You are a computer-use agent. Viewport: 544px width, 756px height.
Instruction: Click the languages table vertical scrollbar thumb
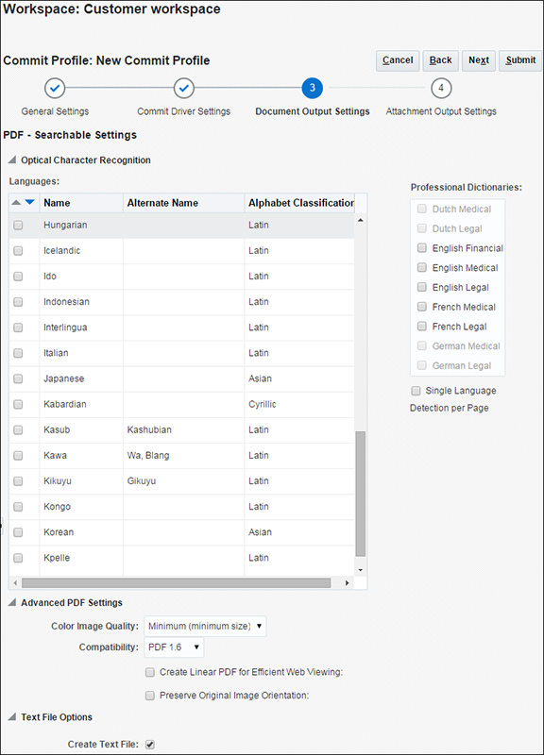(x=360, y=494)
